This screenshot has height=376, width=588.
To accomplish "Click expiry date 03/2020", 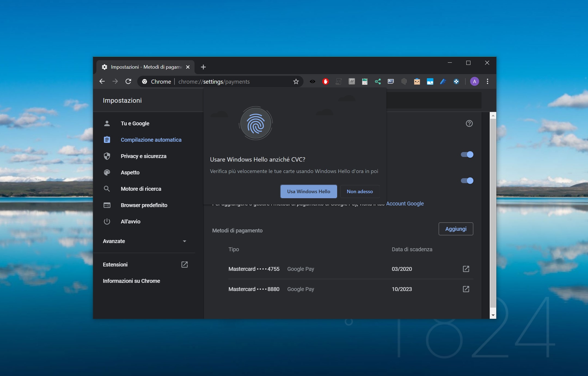I will click(x=402, y=269).
